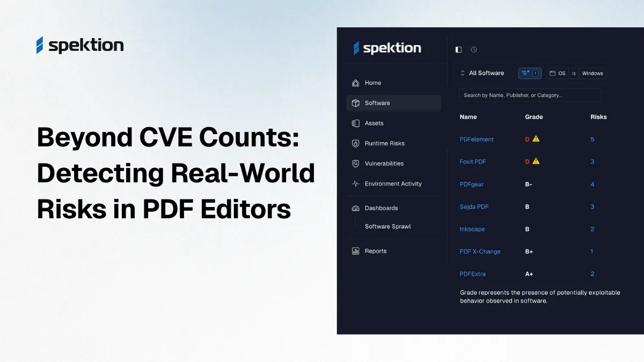Toggle the active filter indicator button
The height and width of the screenshot is (362, 644).
click(x=530, y=73)
